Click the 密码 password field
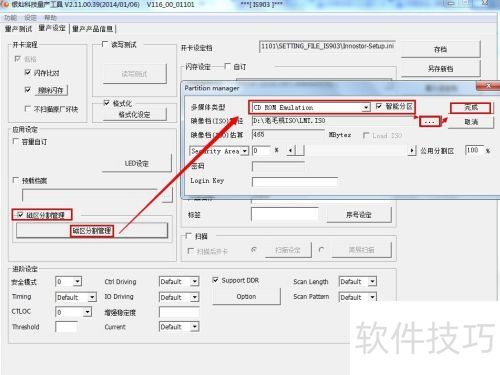The width and height of the screenshot is (500, 375). (x=278, y=166)
